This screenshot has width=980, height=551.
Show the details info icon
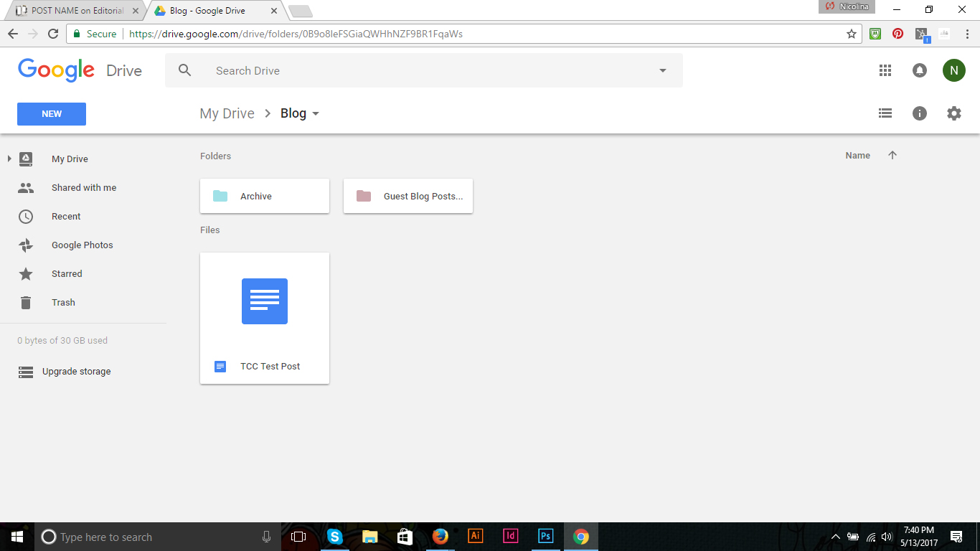point(920,113)
